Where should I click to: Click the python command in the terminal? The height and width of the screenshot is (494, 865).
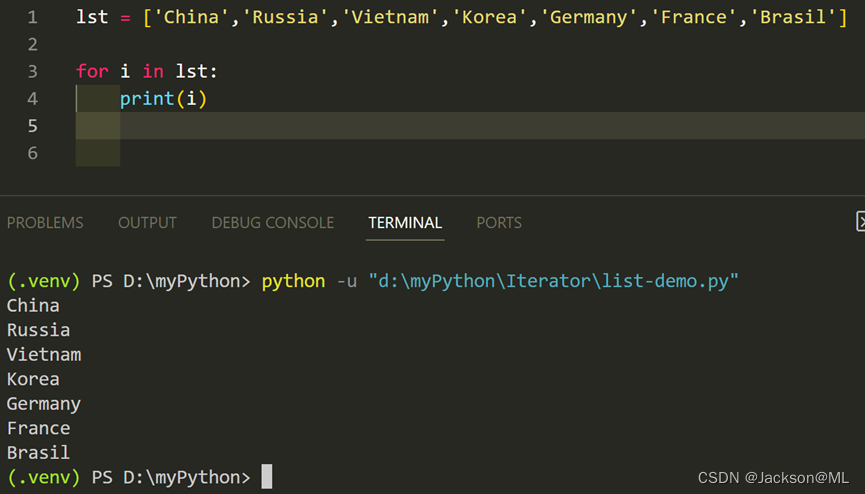coord(293,281)
